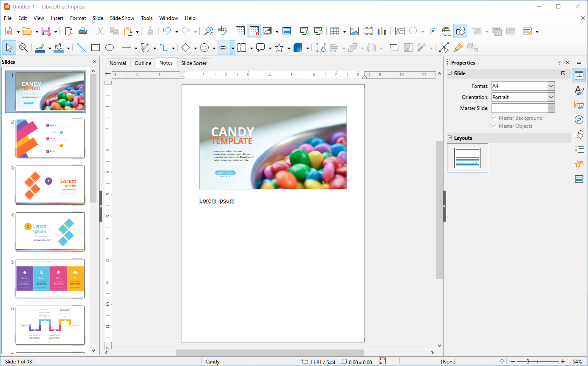Run the Spelling check icon
The image size is (588, 366).
(x=223, y=31)
